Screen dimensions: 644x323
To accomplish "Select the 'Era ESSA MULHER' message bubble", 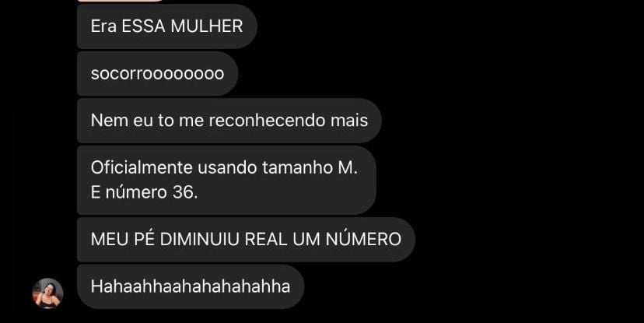I will [x=166, y=26].
